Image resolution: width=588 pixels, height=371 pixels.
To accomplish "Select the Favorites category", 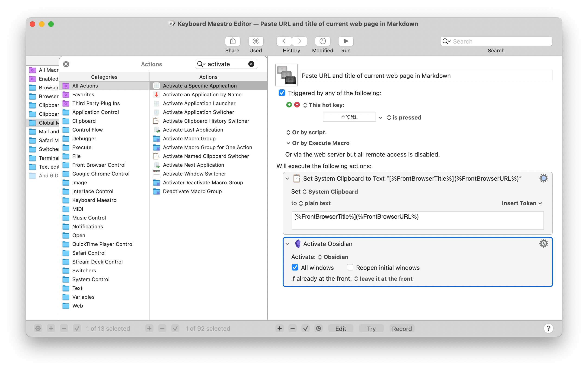I will pos(105,94).
